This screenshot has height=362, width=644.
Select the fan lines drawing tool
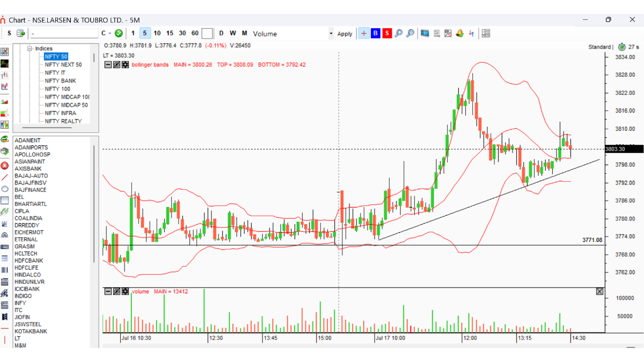coord(5,224)
